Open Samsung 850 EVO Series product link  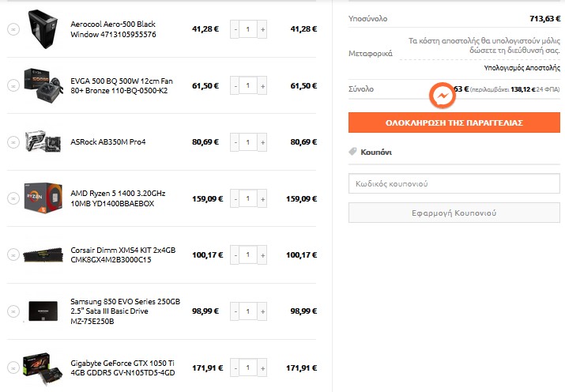coord(125,311)
